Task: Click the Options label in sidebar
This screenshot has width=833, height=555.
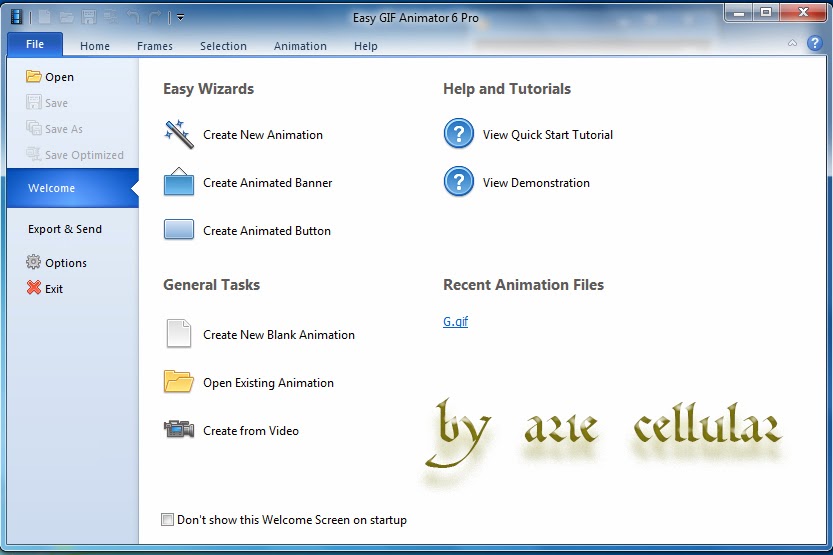Action: click(x=66, y=263)
